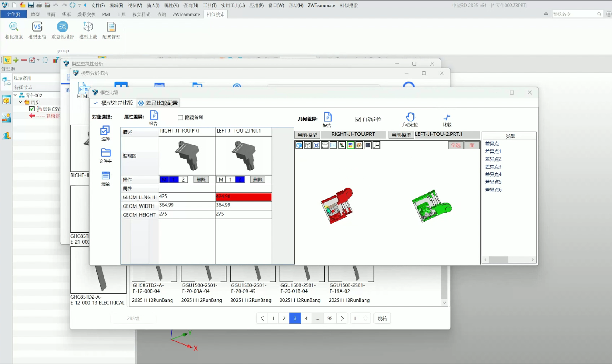Collapse the 零件002 tree node
This screenshot has height=364, width=612.
[x=16, y=95]
